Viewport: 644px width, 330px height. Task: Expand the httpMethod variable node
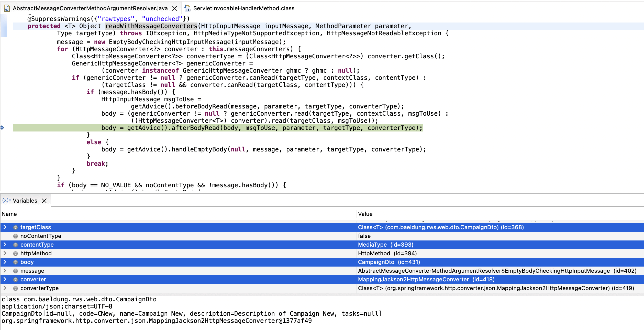[x=5, y=253]
